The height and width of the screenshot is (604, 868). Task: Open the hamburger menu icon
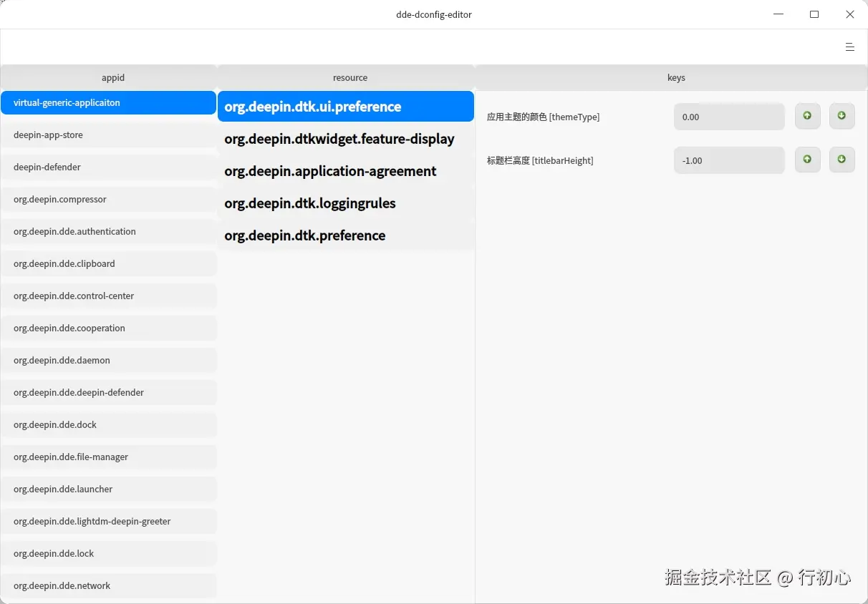pyautogui.click(x=849, y=47)
